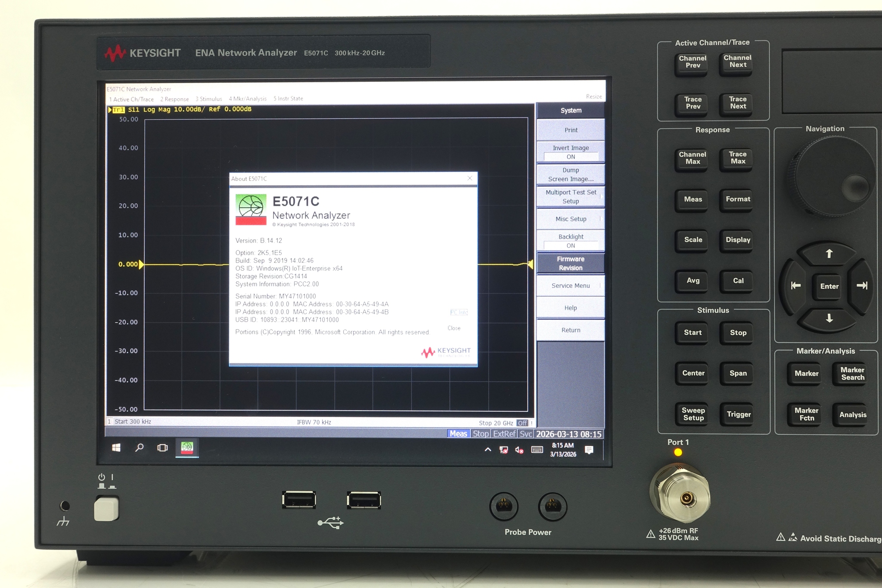Click the S11 Log Mag trace header
The image size is (882, 588).
(x=189, y=109)
